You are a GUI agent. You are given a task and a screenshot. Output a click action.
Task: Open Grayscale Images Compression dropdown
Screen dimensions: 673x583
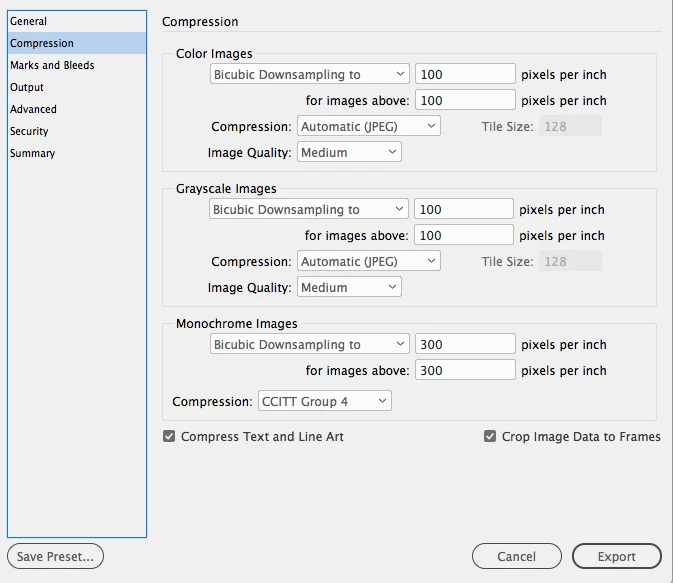369,261
